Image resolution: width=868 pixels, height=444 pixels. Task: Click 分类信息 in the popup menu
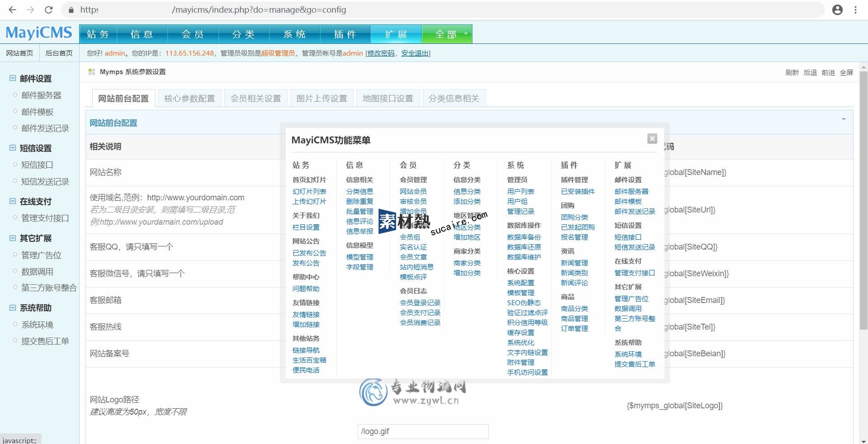[x=359, y=191]
